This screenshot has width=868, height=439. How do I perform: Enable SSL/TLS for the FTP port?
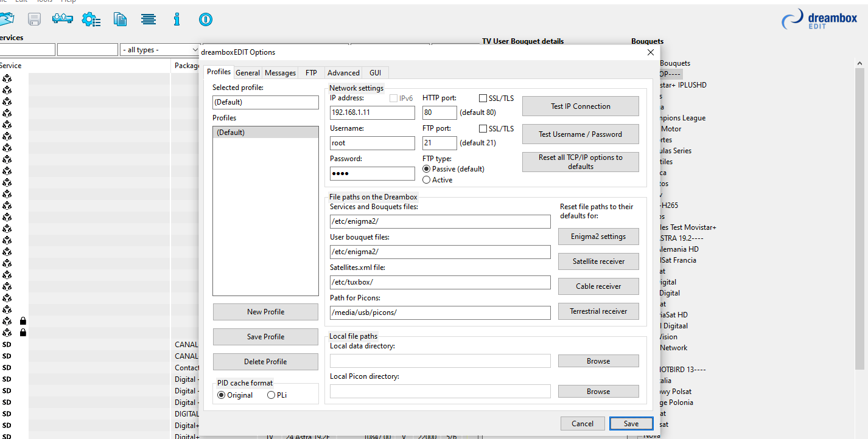[x=483, y=129]
